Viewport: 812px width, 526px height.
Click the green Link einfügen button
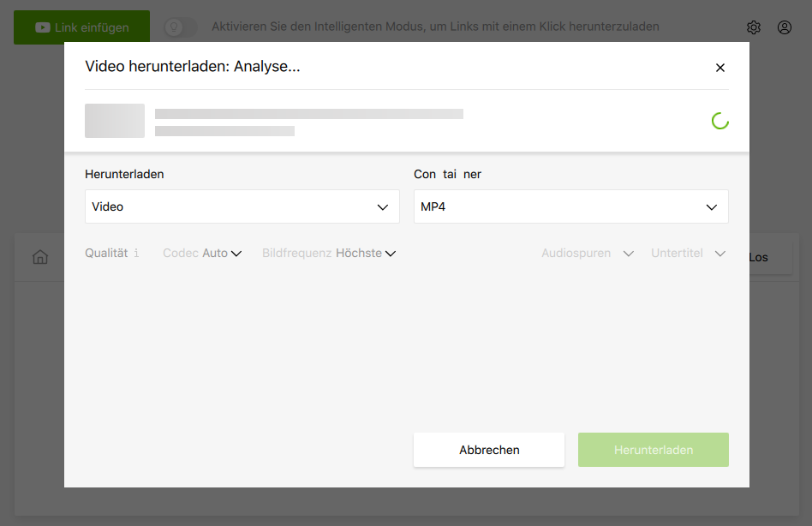[x=81, y=27]
